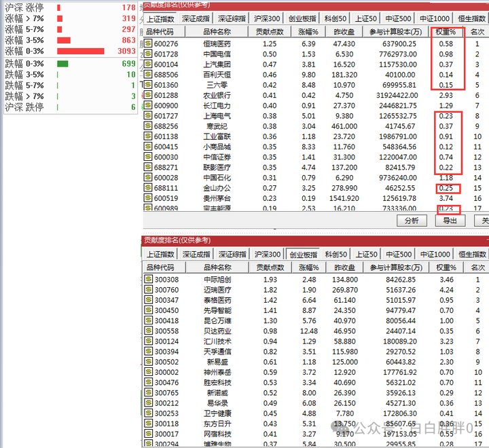
Task: Select stock name 卫宁健康 in lower table
Action: (217, 413)
